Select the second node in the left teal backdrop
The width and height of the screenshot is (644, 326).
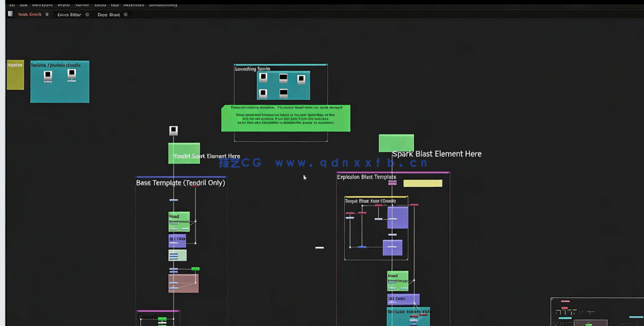pyautogui.click(x=72, y=75)
